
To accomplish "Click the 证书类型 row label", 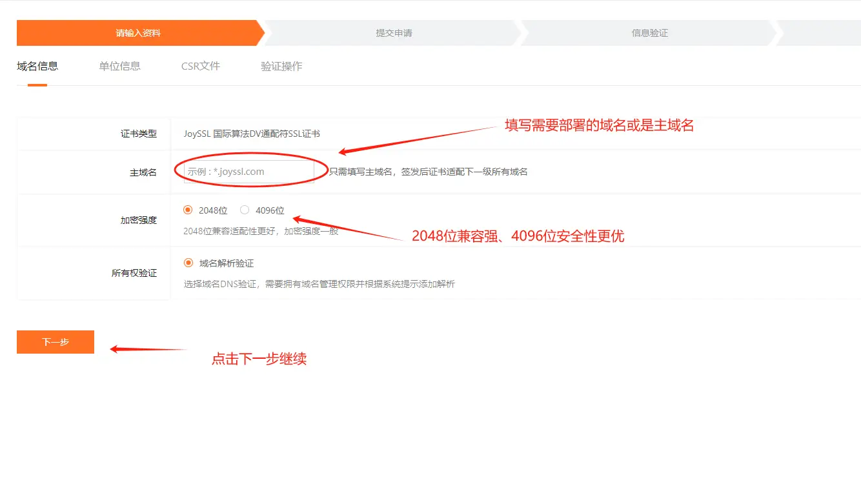I will [138, 134].
